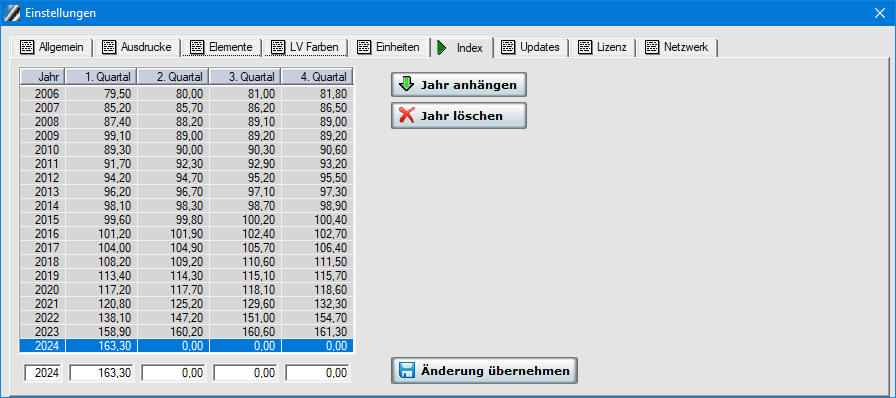This screenshot has width=896, height=398.
Task: Open the LV Farben tab
Action: pyautogui.click(x=305, y=47)
